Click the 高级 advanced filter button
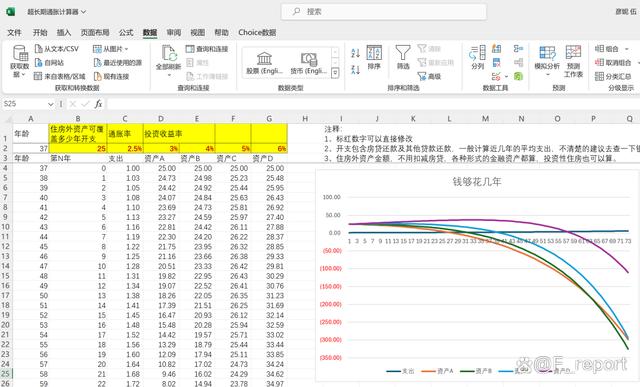This screenshot has height=387, width=640. click(429, 76)
